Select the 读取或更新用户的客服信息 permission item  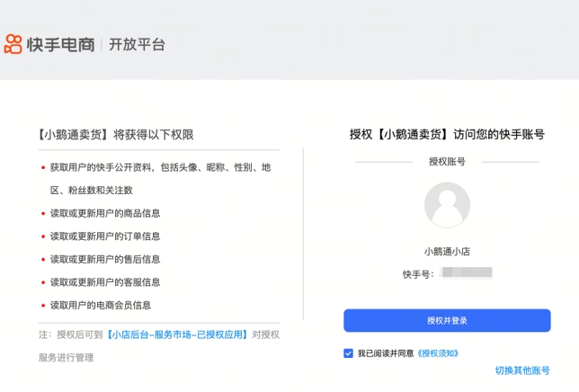(105, 282)
